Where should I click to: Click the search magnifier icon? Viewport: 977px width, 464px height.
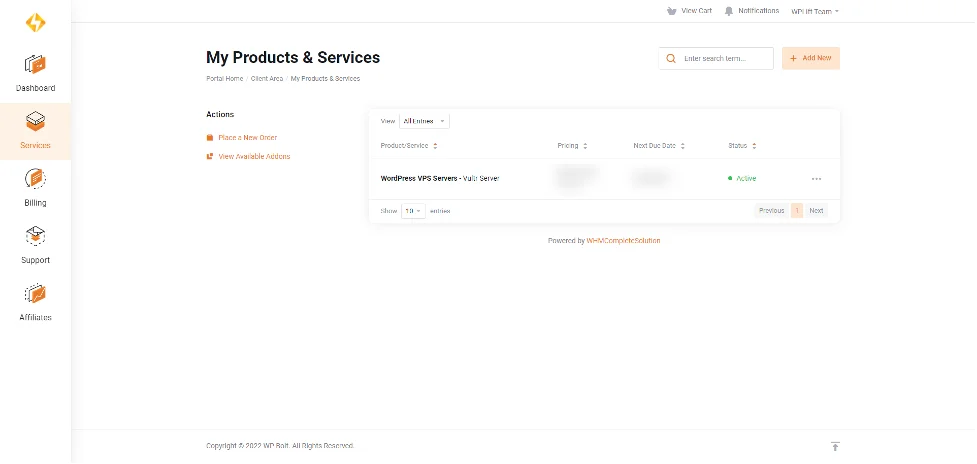tap(671, 59)
